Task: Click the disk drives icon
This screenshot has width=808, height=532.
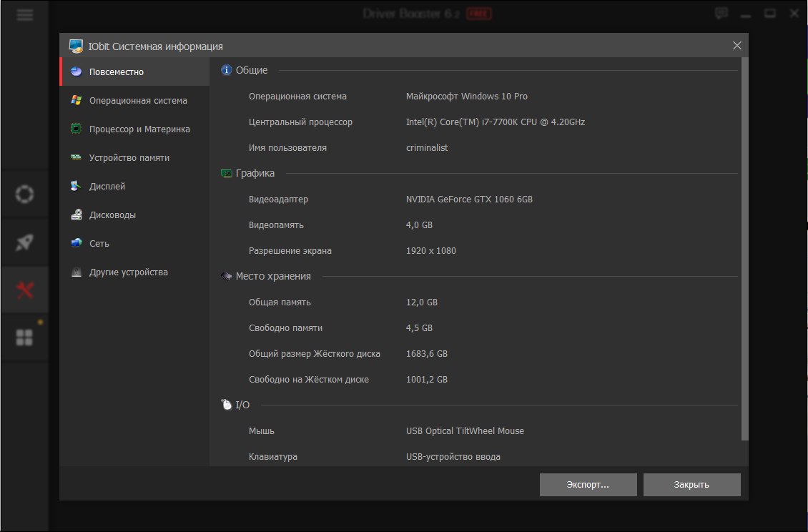Action: [x=77, y=215]
